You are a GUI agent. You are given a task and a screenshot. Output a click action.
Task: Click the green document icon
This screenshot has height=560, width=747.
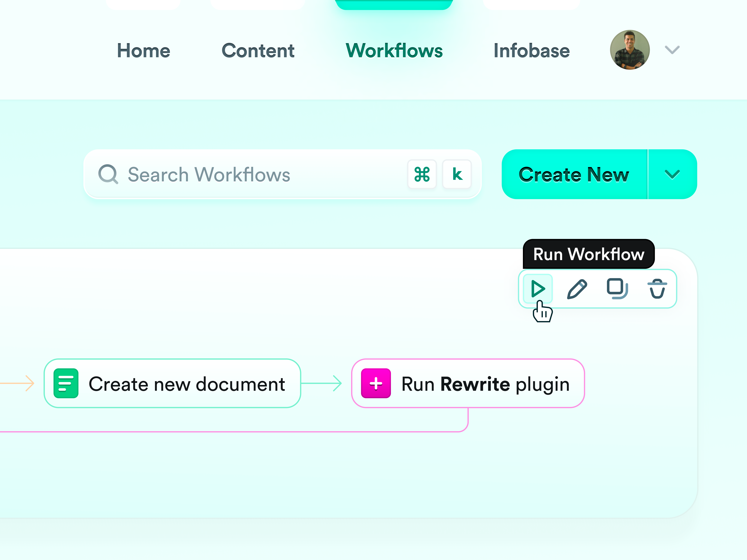(x=66, y=383)
